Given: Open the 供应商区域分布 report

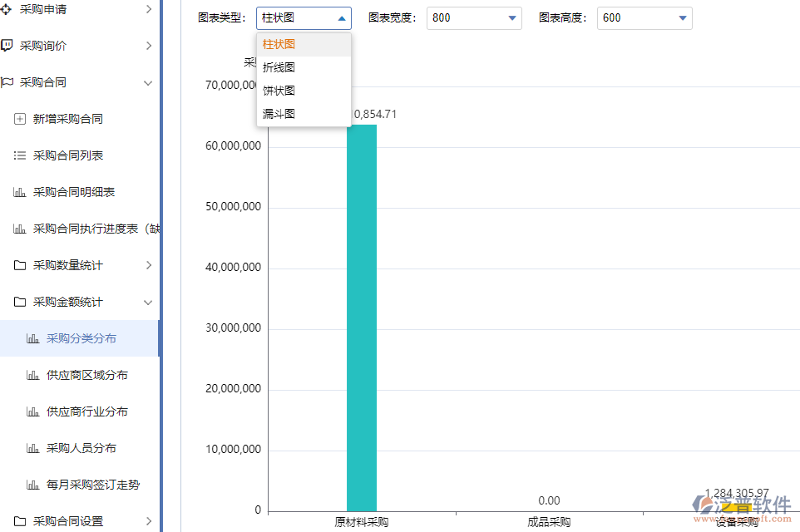Looking at the screenshot, I should [x=83, y=374].
